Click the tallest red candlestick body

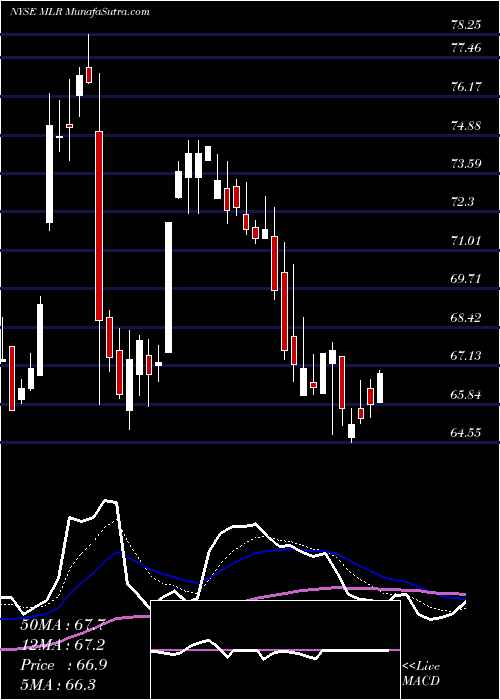pos(99,226)
